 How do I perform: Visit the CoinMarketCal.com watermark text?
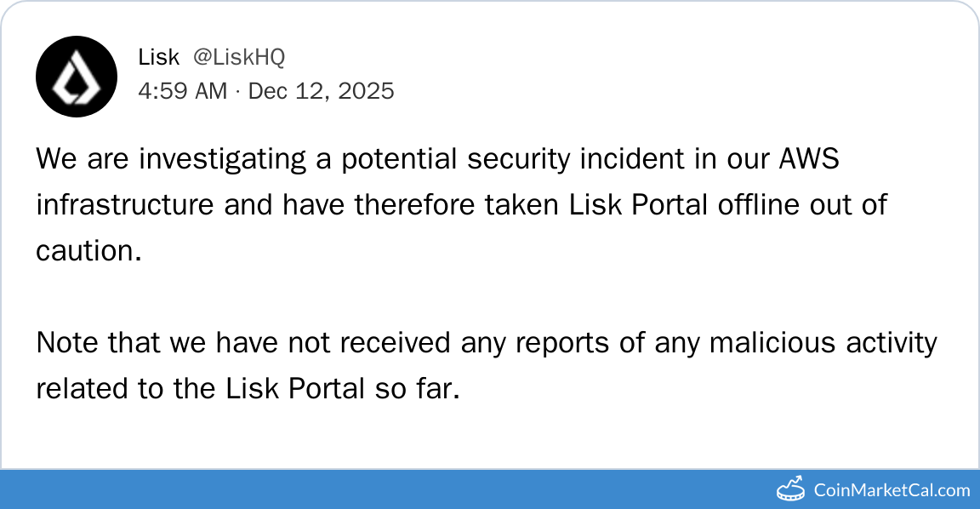pyautogui.click(x=892, y=489)
